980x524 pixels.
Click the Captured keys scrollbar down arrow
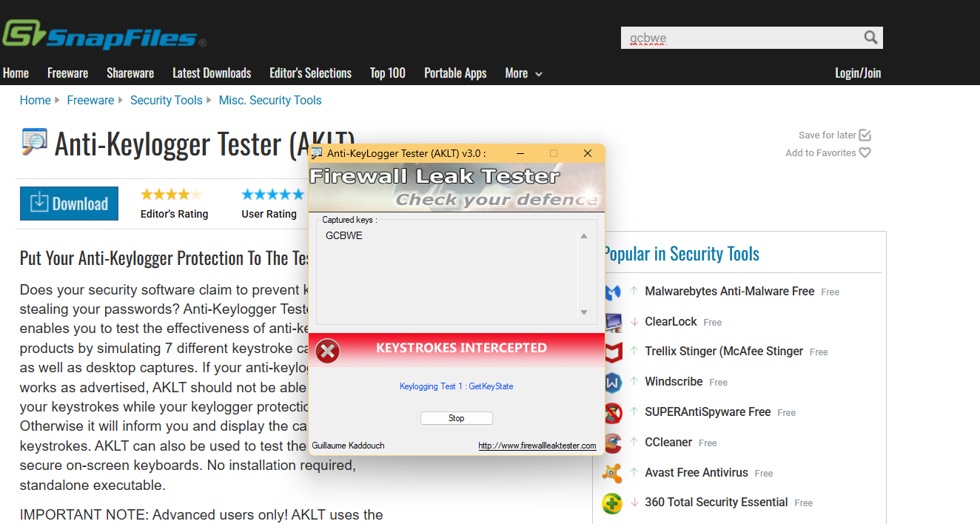[583, 312]
